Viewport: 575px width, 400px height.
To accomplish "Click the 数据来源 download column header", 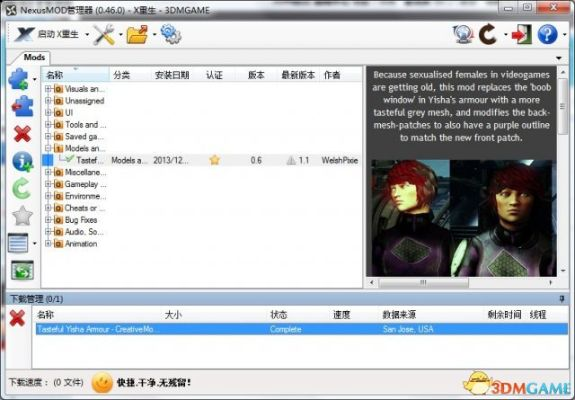I will (399, 315).
